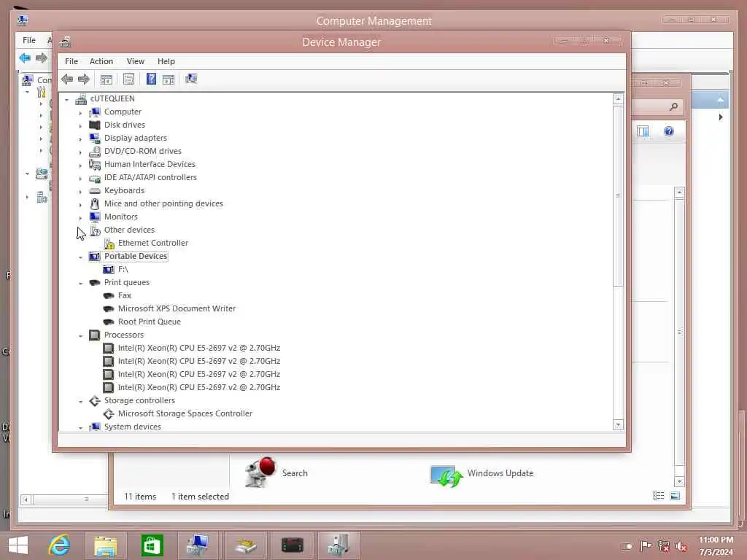Collapse the Processors category

tap(80, 335)
